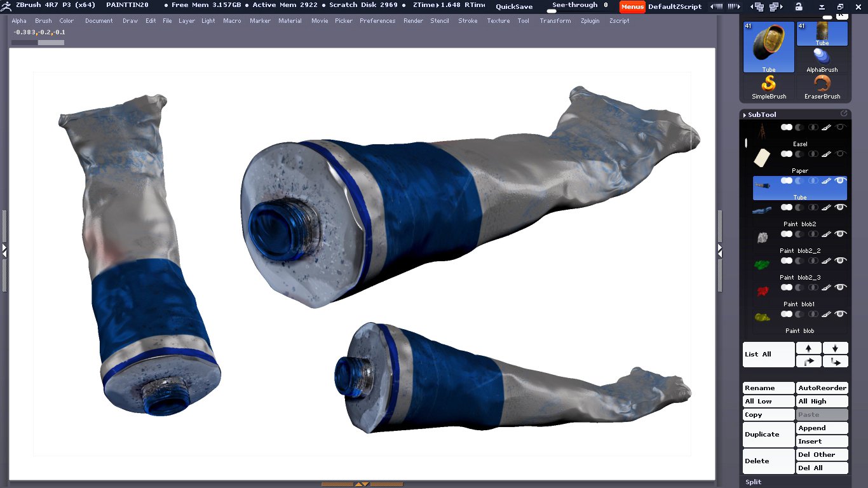Open the Render menu
This screenshot has width=868, height=488.
[413, 21]
